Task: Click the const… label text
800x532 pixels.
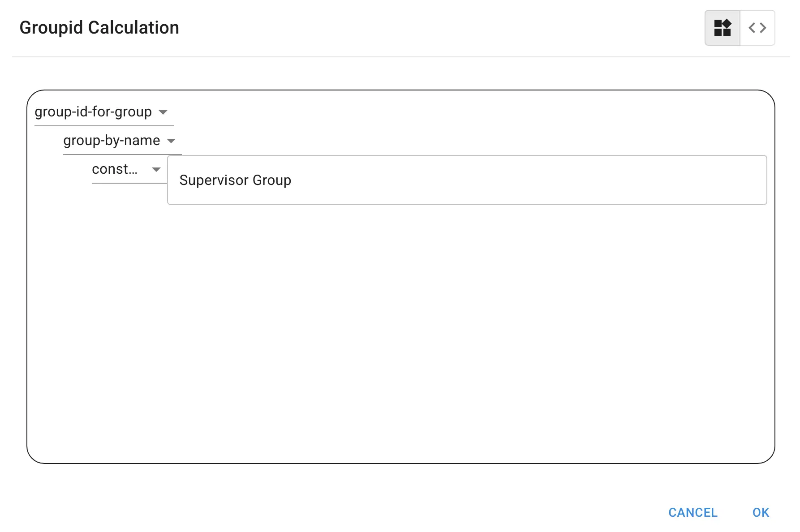Action: [x=115, y=170]
